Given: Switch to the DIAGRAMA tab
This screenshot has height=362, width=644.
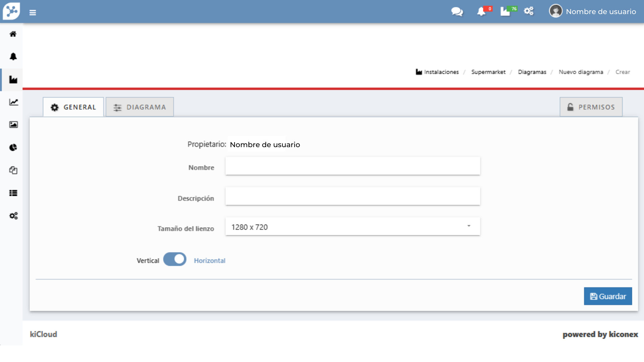Looking at the screenshot, I should (140, 107).
